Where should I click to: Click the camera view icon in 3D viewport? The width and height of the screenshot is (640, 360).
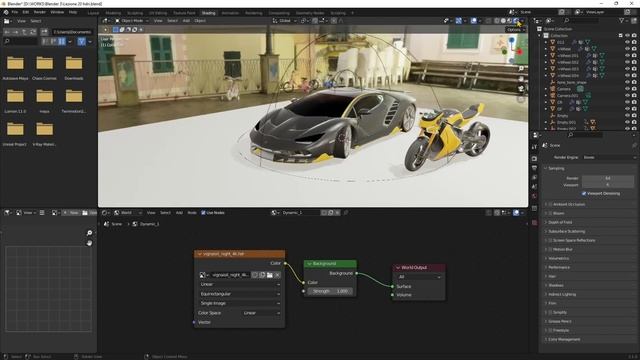(x=521, y=89)
